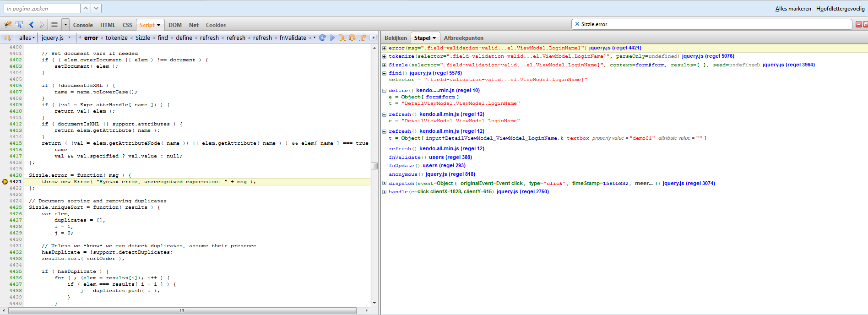This screenshot has width=868, height=315.
Task: Click the 'In pagina zoeken' search field
Action: click(x=42, y=9)
